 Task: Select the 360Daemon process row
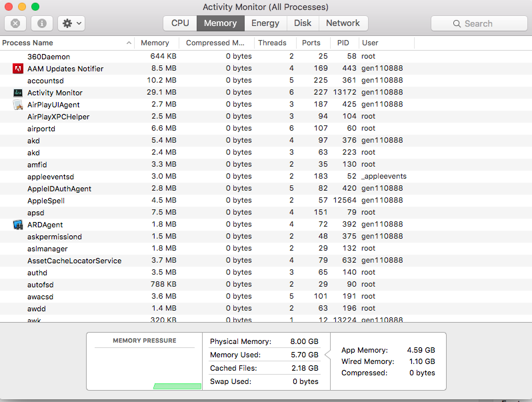pyautogui.click(x=266, y=56)
